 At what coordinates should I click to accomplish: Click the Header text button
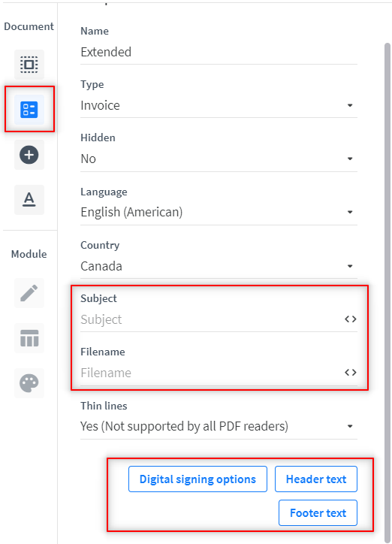coord(316,479)
